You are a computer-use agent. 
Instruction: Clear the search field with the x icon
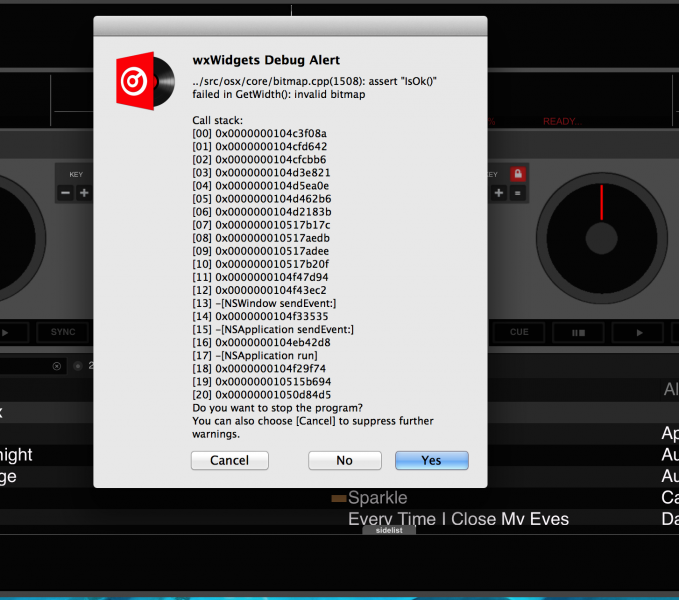[57, 366]
